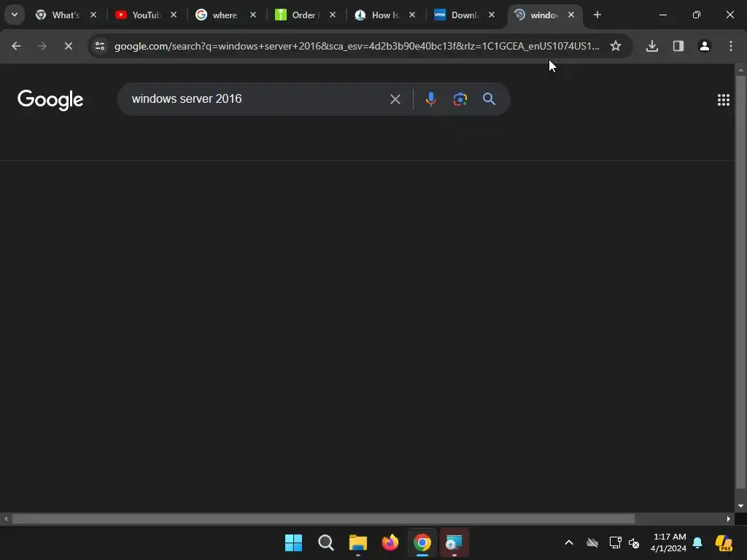The width and height of the screenshot is (747, 560).
Task: Click the horizontal scrollbar thumb
Action: [x=323, y=518]
